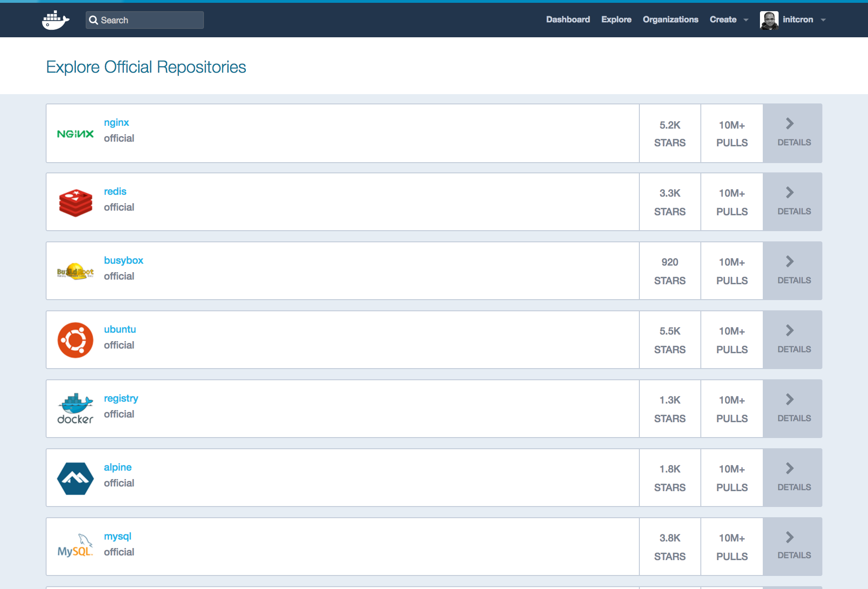Viewport: 868px width, 589px height.
Task: Click busybox 920 STARS count
Action: pos(670,271)
